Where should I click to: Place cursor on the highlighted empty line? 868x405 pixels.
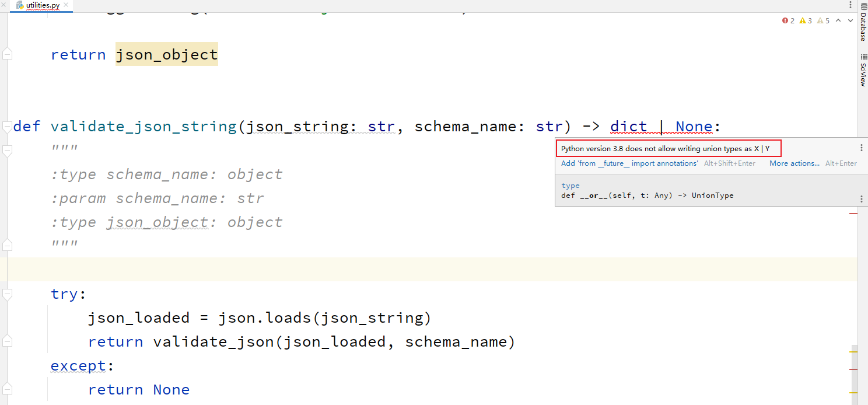pos(432,269)
